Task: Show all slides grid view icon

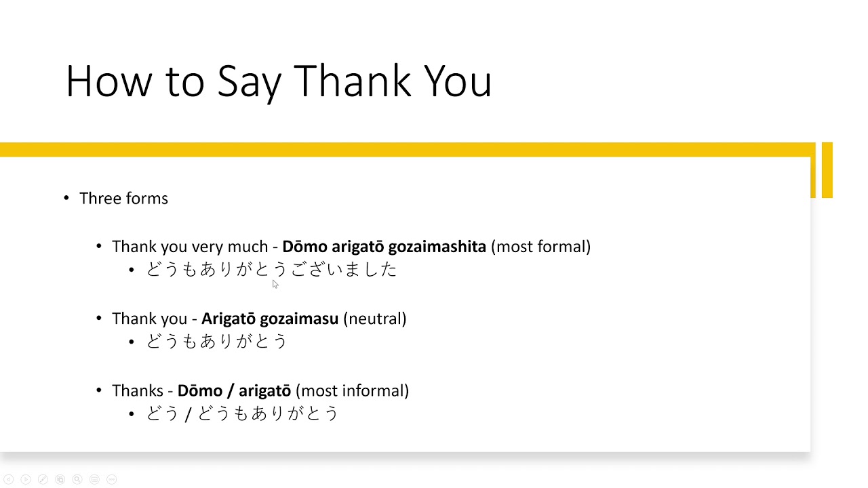Action: click(60, 479)
